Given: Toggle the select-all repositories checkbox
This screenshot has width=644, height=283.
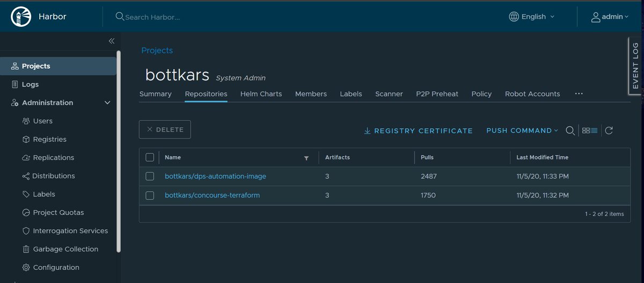Looking at the screenshot, I should pos(150,157).
